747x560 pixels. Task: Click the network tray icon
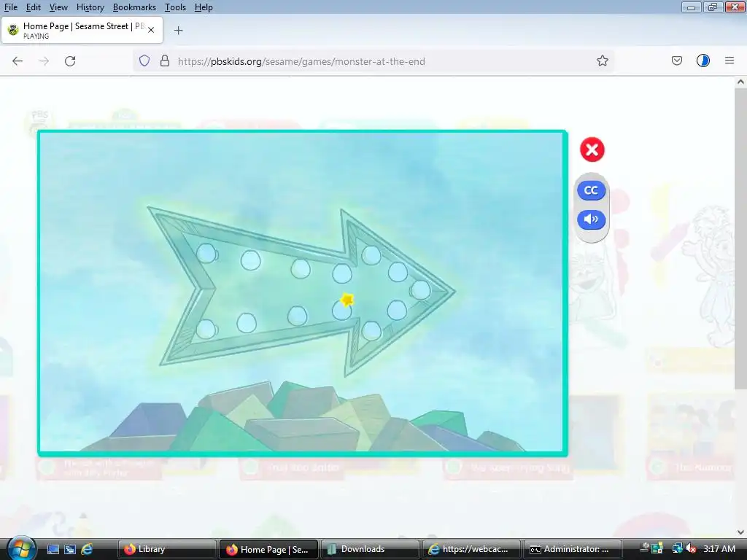point(677,548)
